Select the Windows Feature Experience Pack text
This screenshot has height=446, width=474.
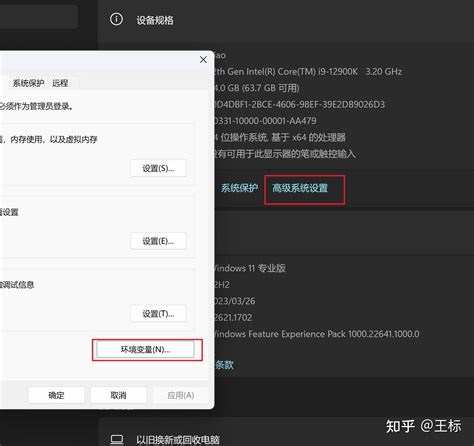(x=316, y=334)
